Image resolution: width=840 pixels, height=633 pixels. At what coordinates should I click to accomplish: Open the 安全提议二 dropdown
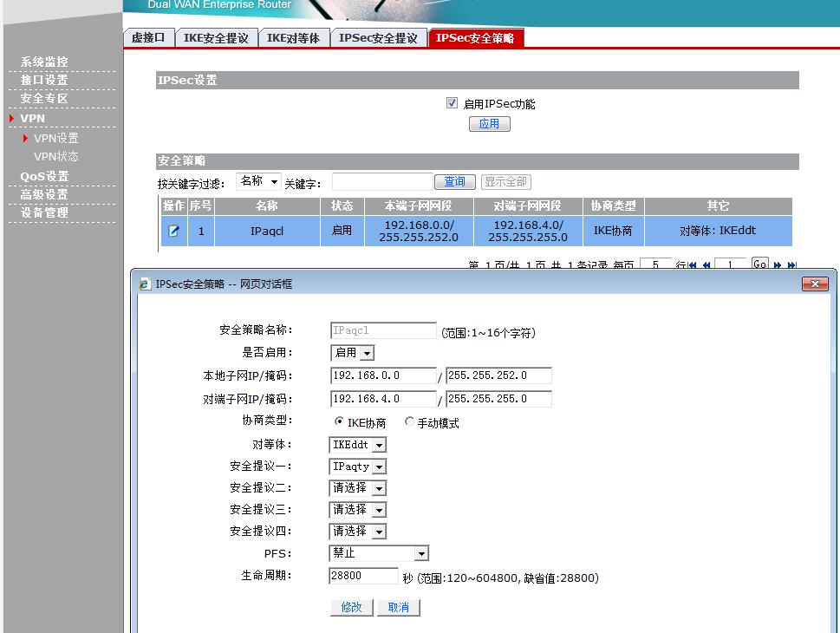(358, 487)
